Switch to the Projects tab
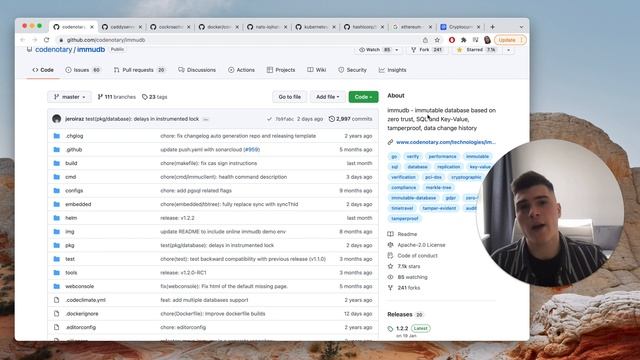 click(x=281, y=70)
